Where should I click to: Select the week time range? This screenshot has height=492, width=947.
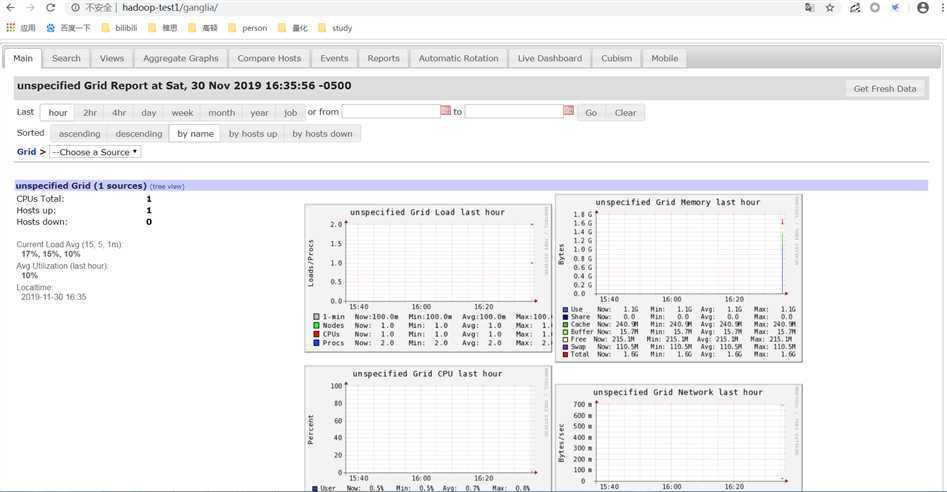[x=182, y=112]
